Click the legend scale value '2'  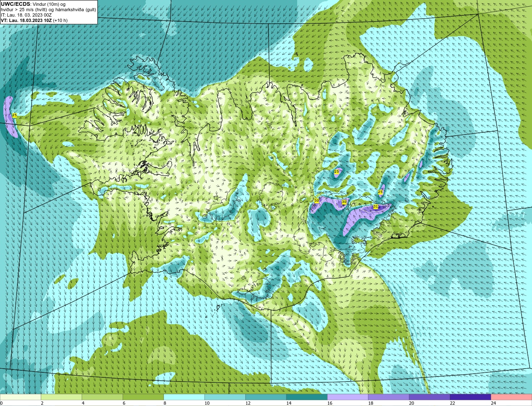(x=42, y=403)
